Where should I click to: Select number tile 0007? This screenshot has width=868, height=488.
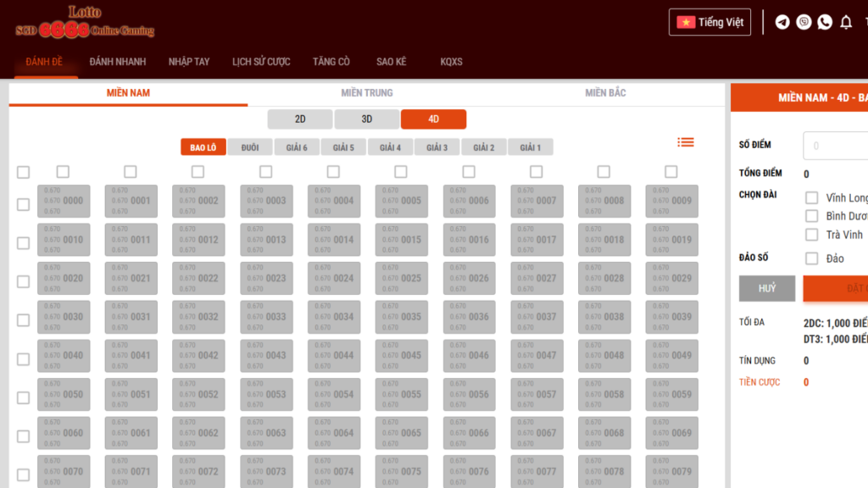[x=537, y=201]
